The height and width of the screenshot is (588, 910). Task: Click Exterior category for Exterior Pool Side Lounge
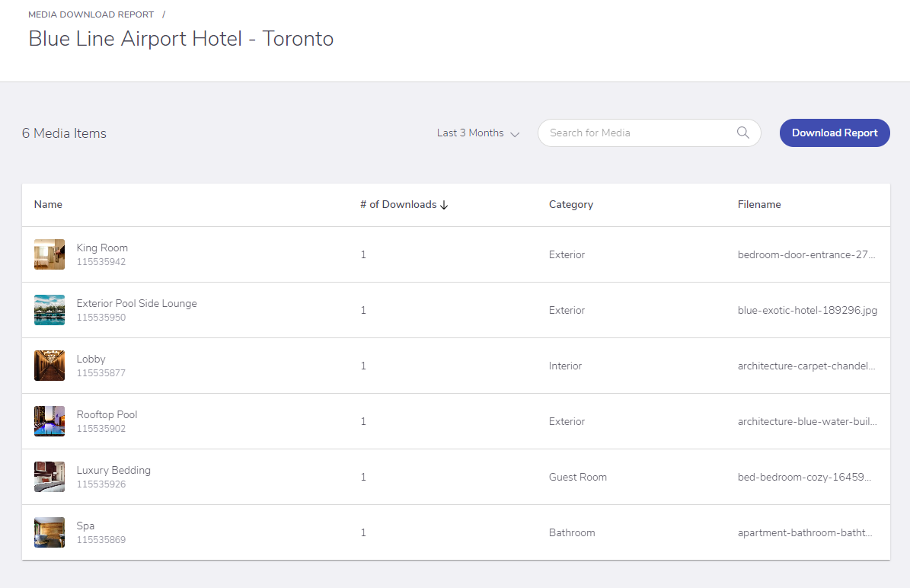click(567, 311)
